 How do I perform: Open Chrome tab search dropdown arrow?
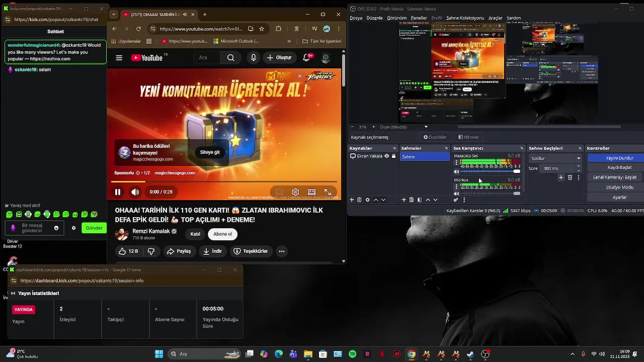point(114,15)
